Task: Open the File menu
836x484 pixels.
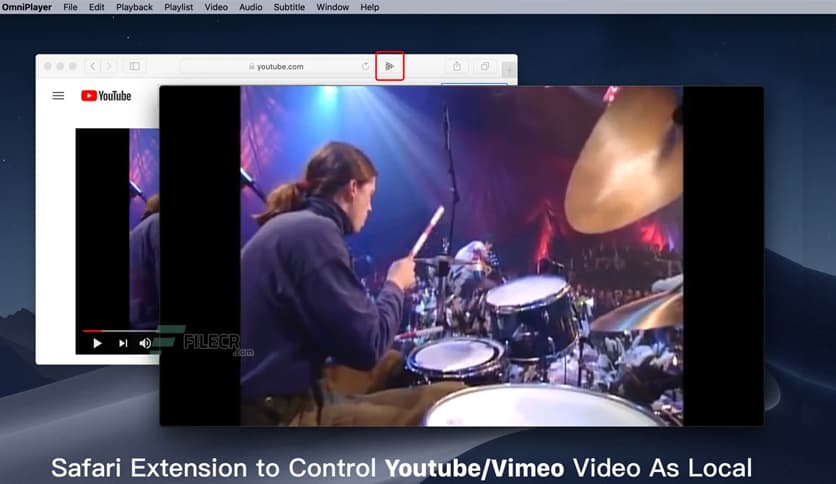Action: (70, 7)
